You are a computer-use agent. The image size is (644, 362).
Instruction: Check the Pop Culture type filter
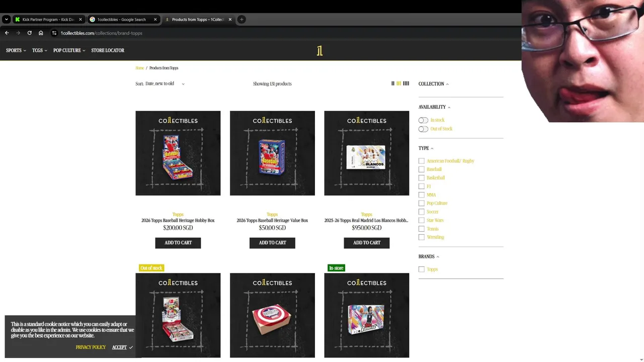(x=422, y=203)
